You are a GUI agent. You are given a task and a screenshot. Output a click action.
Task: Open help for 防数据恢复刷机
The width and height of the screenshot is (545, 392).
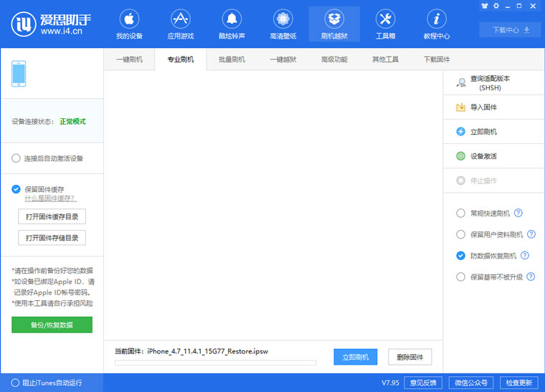point(525,256)
